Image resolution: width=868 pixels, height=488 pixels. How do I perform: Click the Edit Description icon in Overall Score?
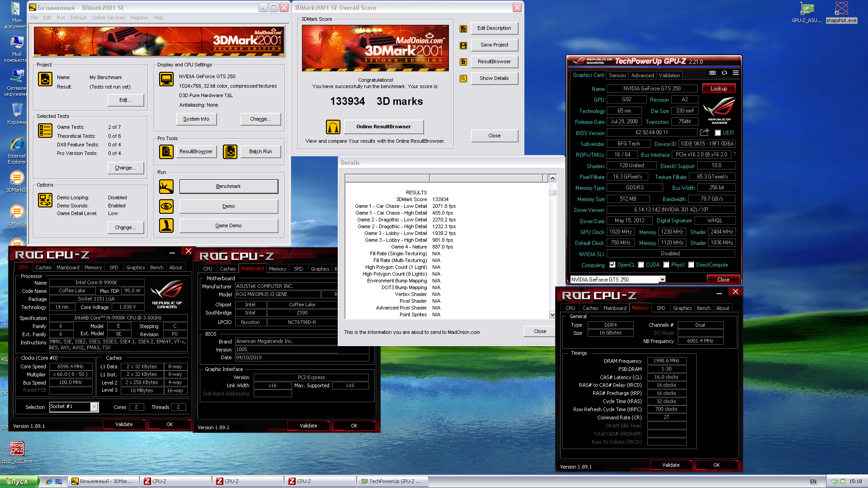(463, 28)
